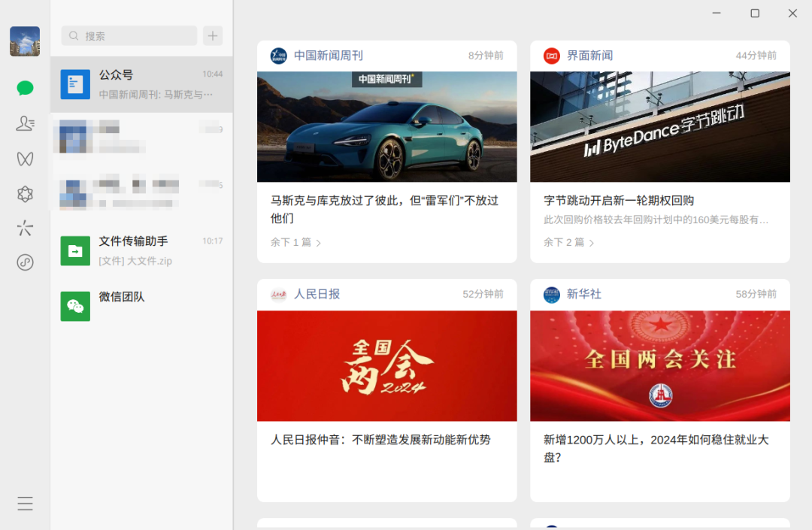Expand 余下 1 篇 under 中国新闻周刊
Image resolution: width=812 pixels, height=530 pixels.
click(295, 242)
